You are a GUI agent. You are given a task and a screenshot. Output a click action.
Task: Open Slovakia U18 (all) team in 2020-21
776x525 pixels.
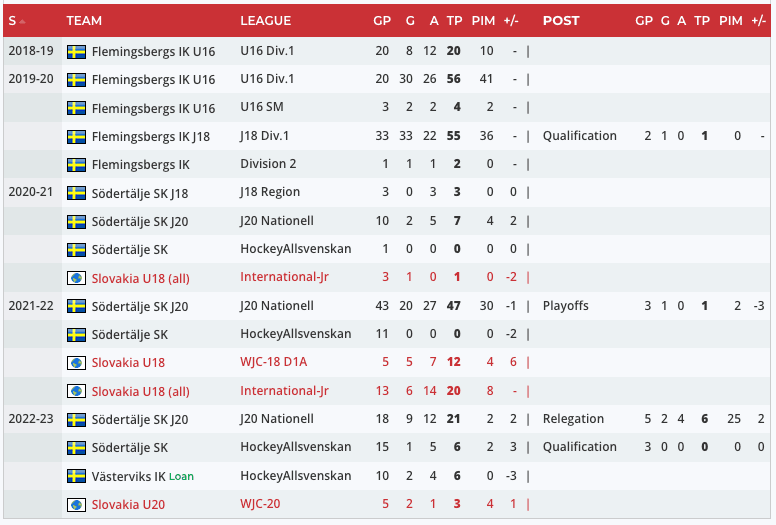click(x=140, y=278)
